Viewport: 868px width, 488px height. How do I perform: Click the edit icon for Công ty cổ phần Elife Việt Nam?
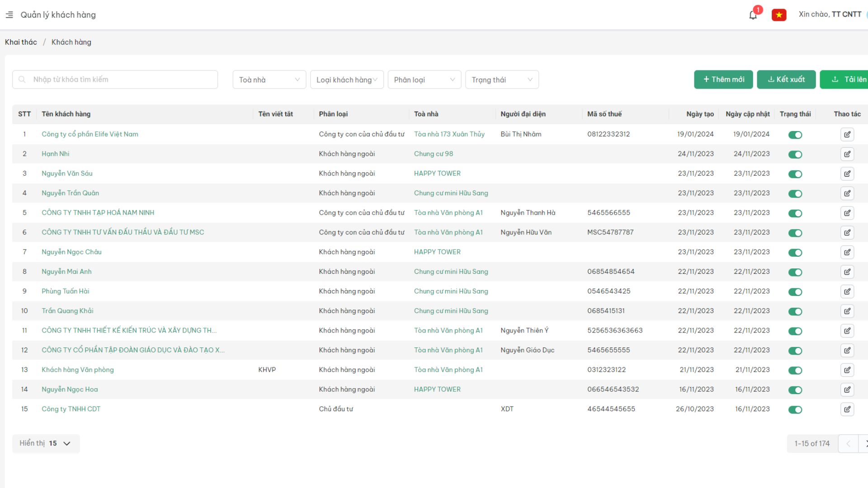pos(847,134)
